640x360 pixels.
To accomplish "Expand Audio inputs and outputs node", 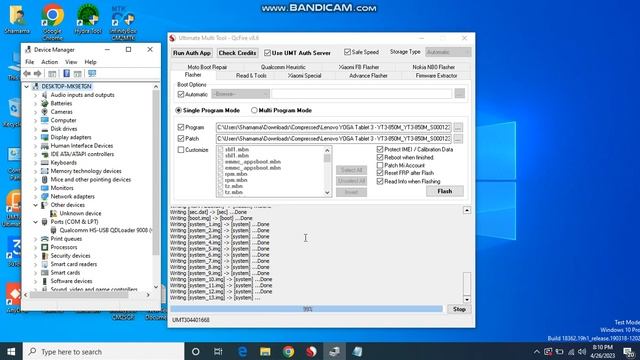I will [36, 95].
